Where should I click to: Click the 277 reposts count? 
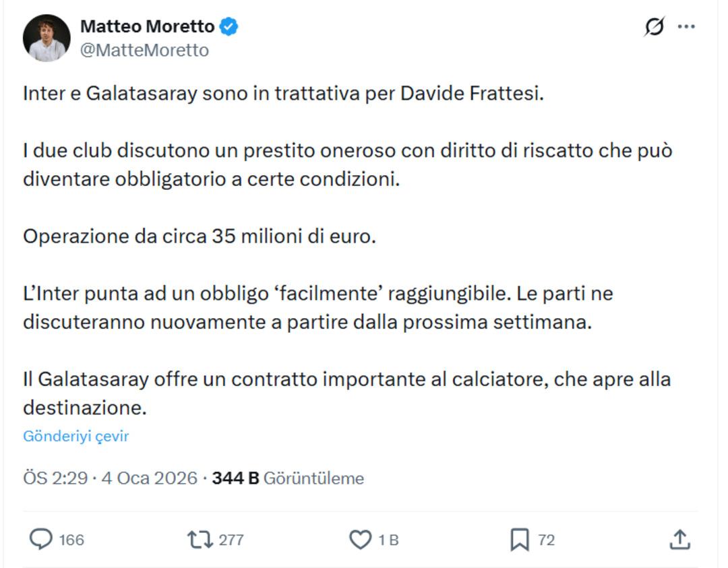point(231,540)
